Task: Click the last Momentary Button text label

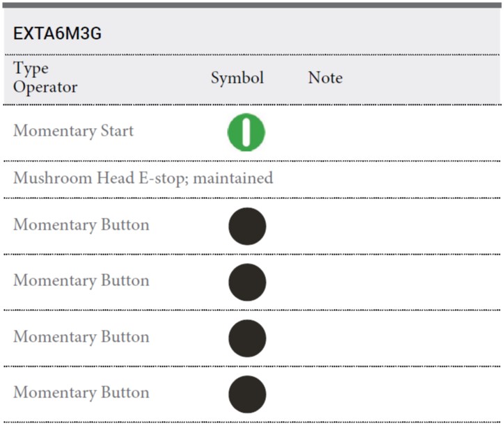Action: [81, 393]
